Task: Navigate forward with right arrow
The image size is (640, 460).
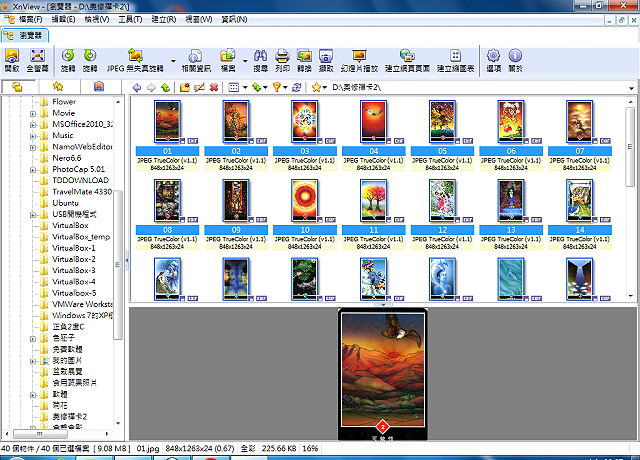Action: [151, 87]
